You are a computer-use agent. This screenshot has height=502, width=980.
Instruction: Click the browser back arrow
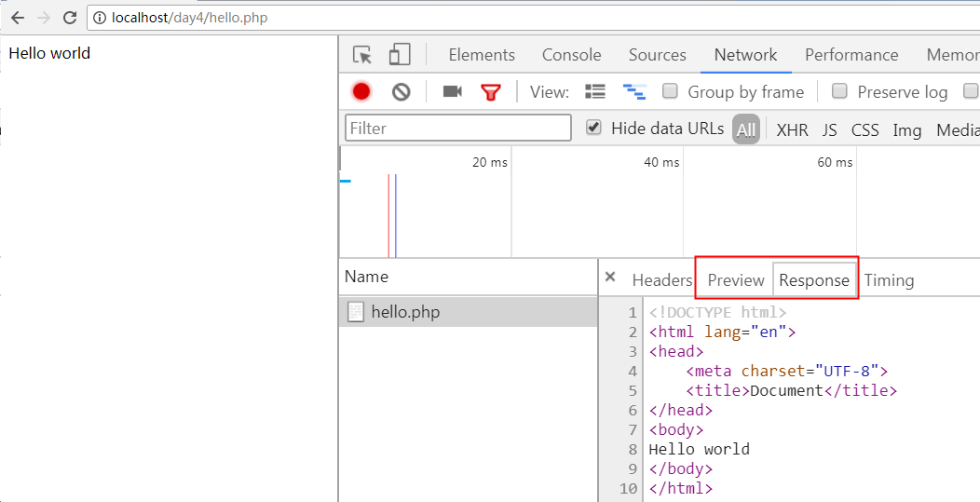point(17,18)
